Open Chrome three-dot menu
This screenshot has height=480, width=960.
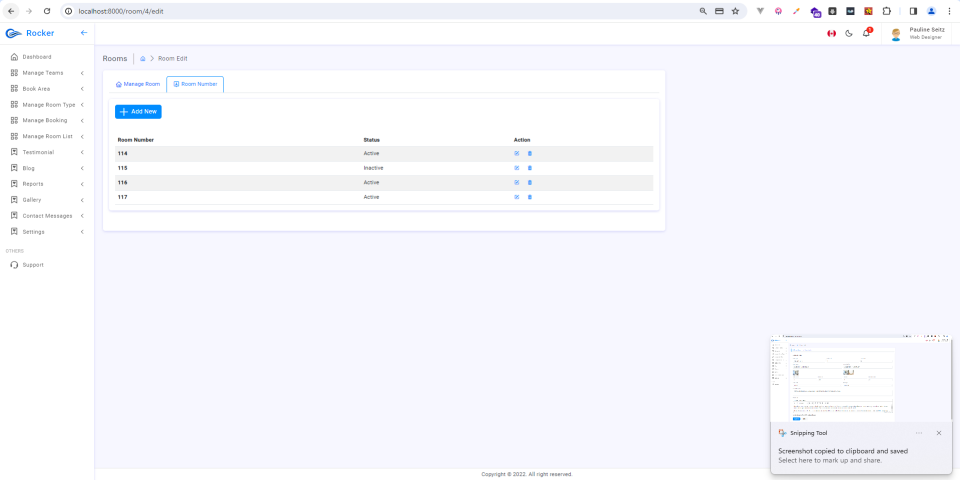click(x=948, y=11)
